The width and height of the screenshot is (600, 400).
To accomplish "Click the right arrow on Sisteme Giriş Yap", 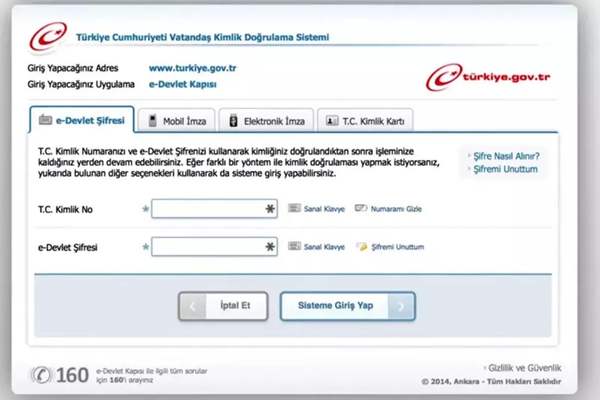I will point(401,306).
